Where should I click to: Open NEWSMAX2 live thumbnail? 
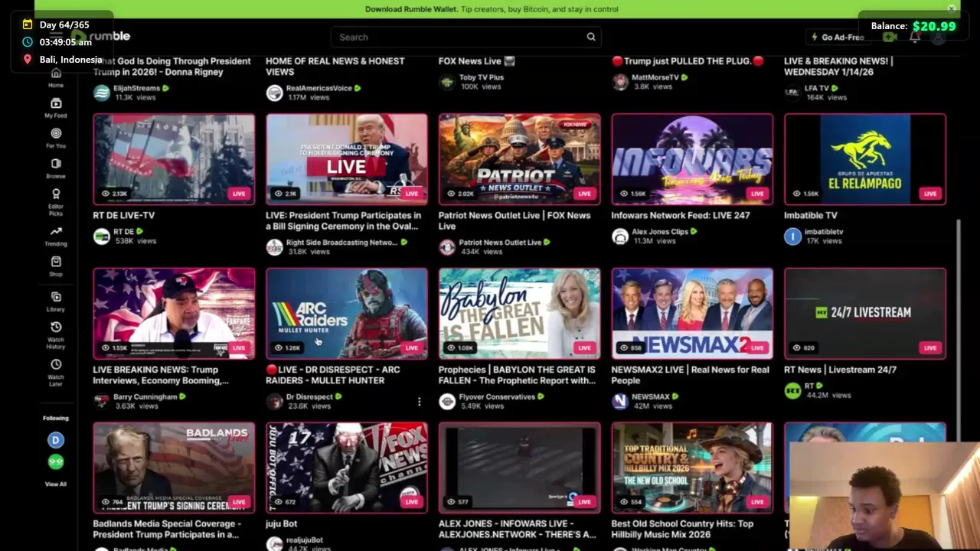click(x=692, y=313)
